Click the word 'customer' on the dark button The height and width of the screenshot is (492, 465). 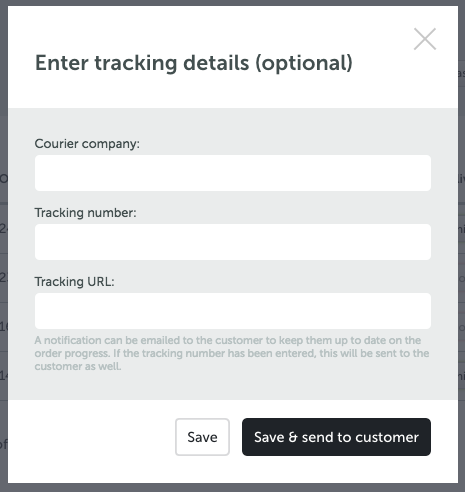(387, 437)
